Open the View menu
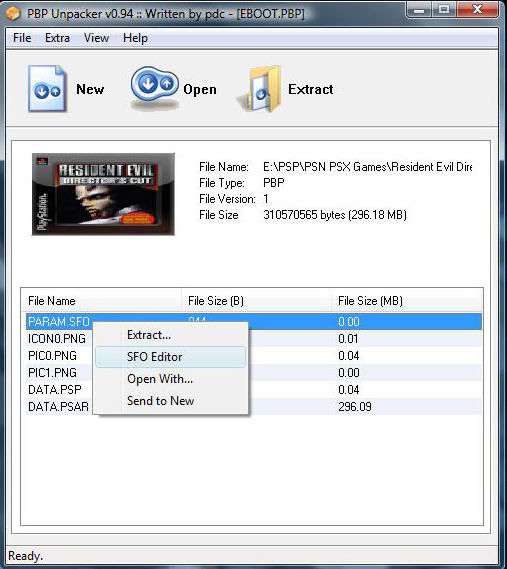 pyautogui.click(x=96, y=38)
